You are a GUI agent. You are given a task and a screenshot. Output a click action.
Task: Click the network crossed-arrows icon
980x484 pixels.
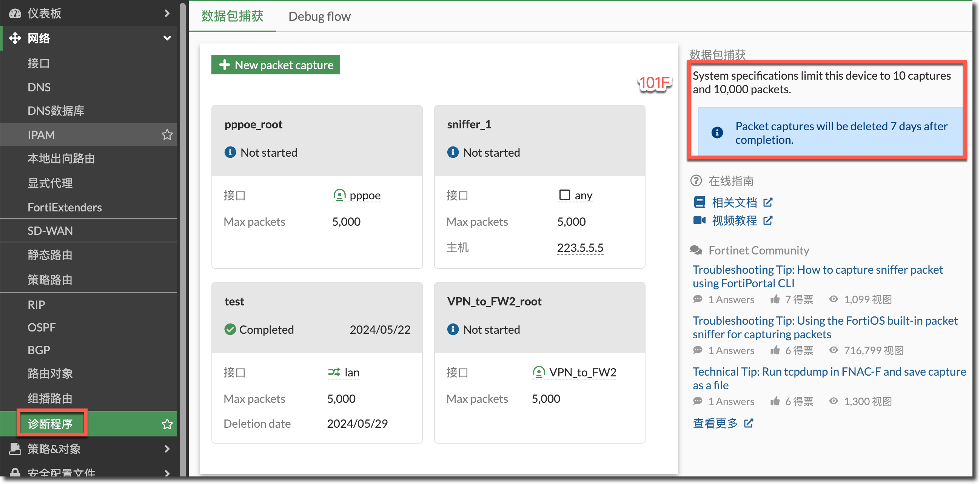[x=15, y=38]
